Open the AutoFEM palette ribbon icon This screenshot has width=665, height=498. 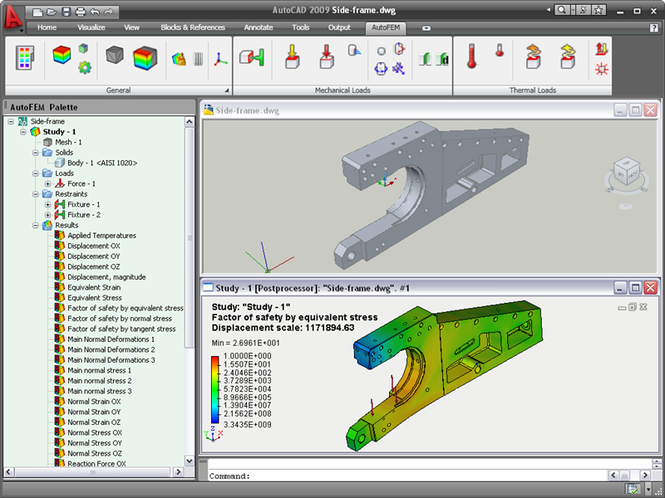(x=25, y=58)
